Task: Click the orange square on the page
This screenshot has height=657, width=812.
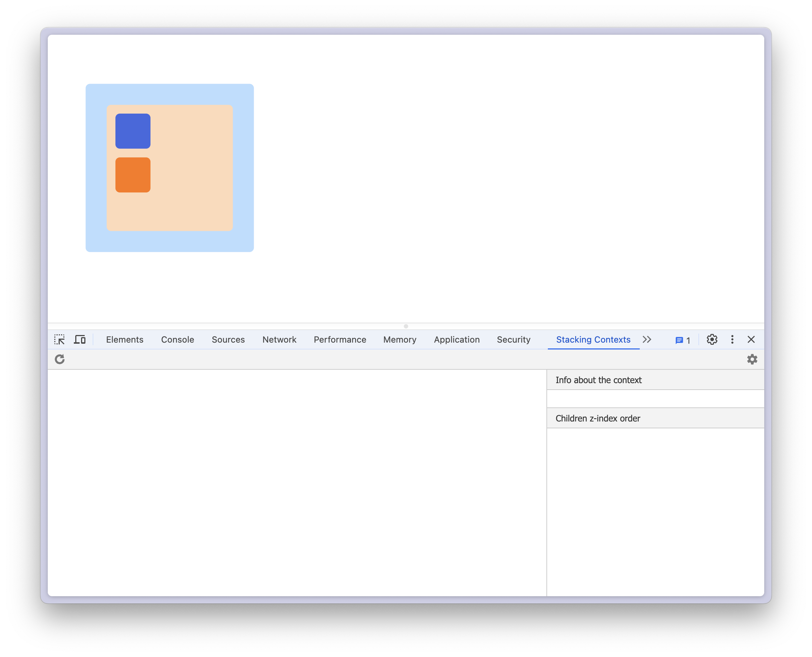Action: [133, 175]
